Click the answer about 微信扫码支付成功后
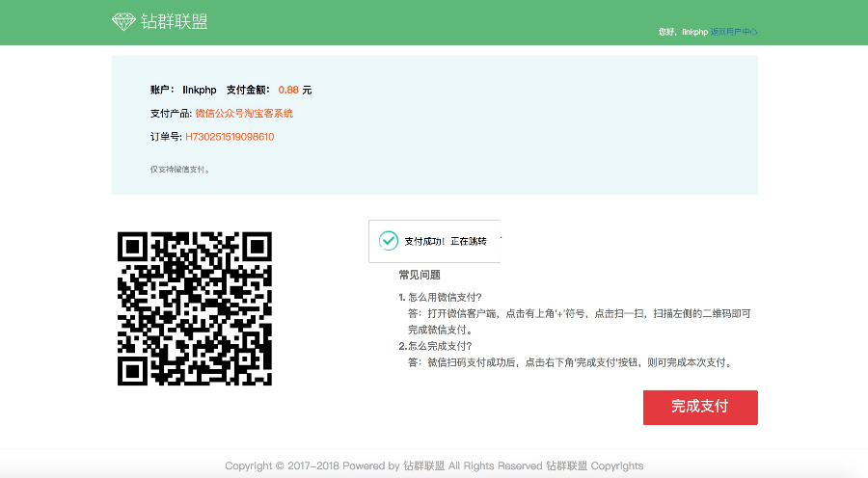 point(570,362)
